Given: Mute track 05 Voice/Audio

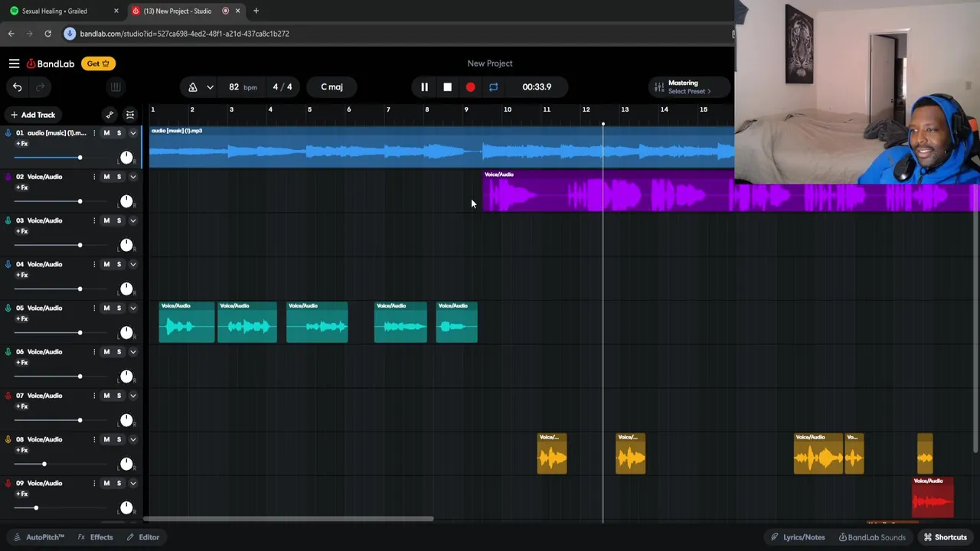Looking at the screenshot, I should [106, 308].
